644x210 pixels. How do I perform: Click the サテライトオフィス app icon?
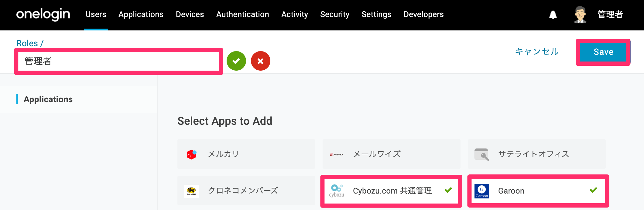point(482,154)
